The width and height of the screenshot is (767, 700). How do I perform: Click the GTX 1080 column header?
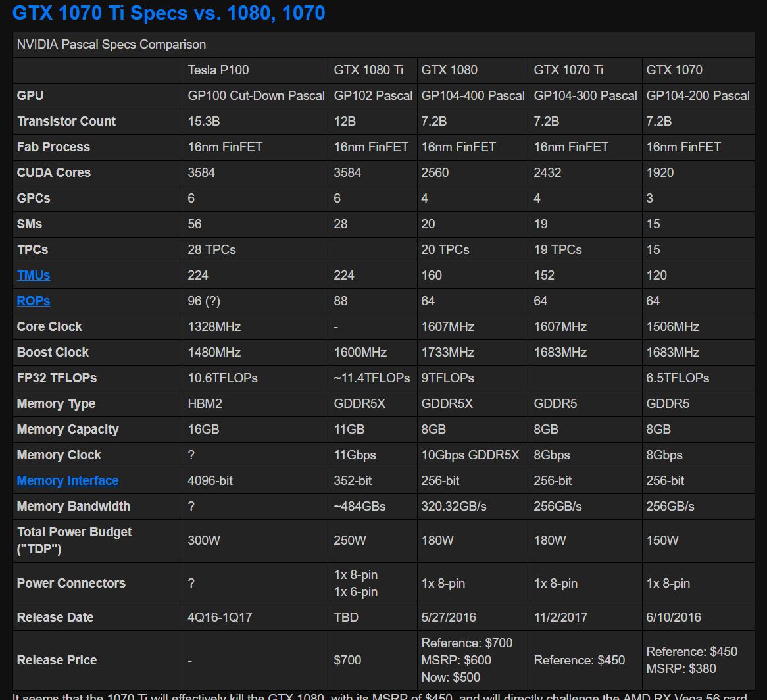(x=449, y=70)
